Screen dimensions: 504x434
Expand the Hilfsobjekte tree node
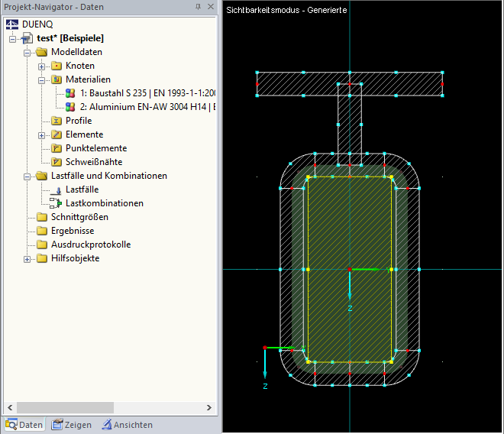[27, 259]
